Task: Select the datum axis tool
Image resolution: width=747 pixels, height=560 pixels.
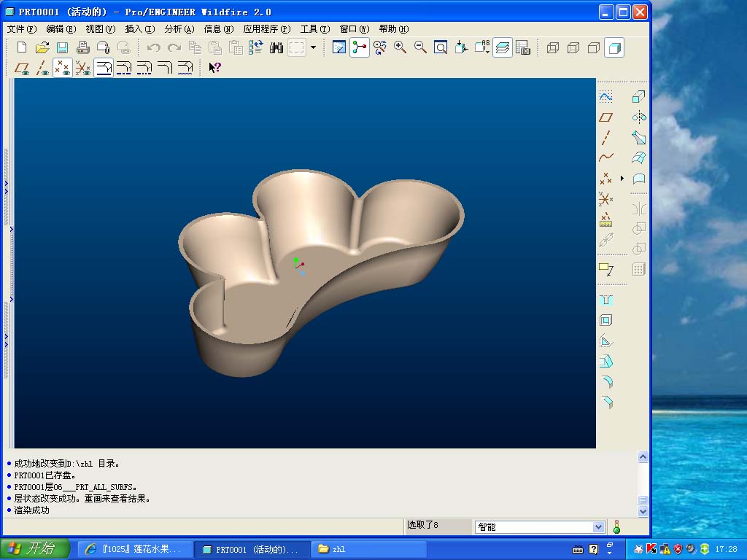Action: pos(606,138)
